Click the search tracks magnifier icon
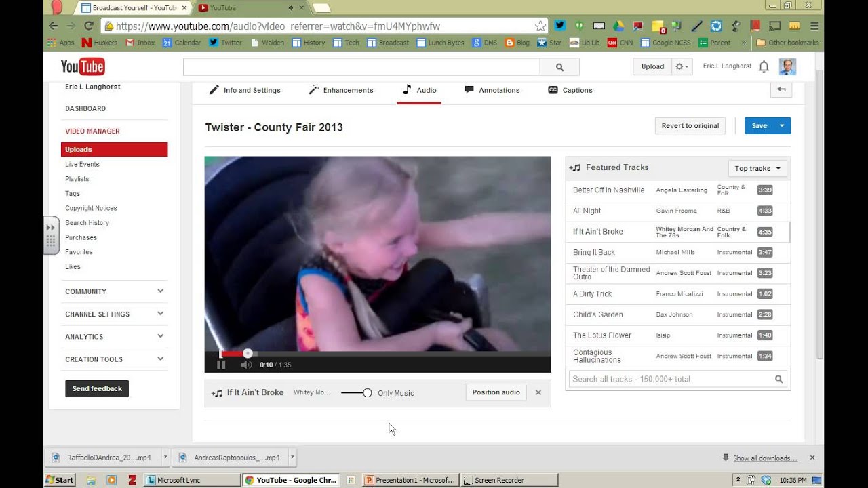The image size is (868, 488). pyautogui.click(x=779, y=379)
